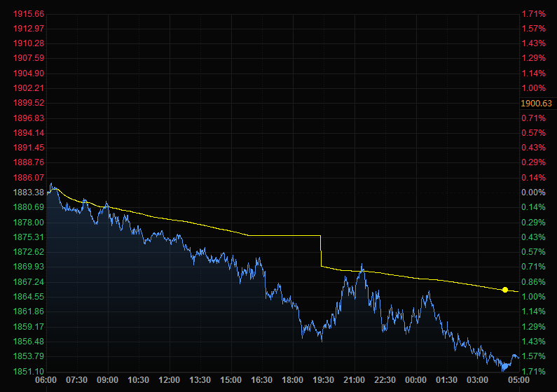Click the 1.00% red label on right axis
This screenshot has height=392, width=557.
click(532, 88)
